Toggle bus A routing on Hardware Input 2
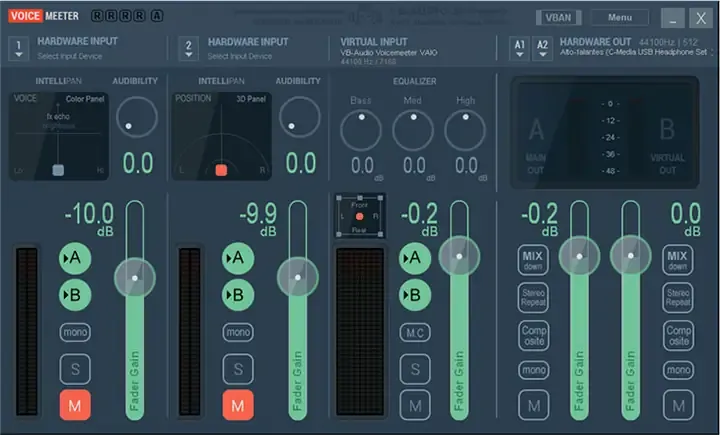 point(237,258)
